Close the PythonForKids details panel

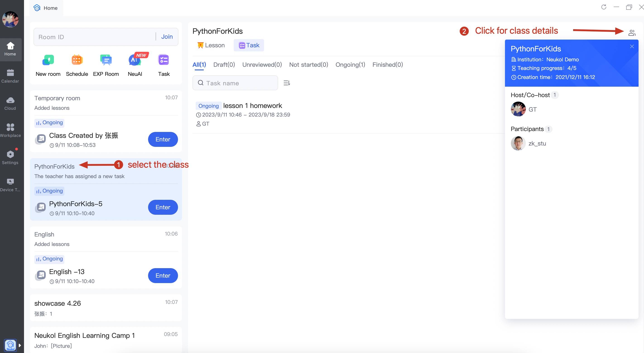pos(632,46)
